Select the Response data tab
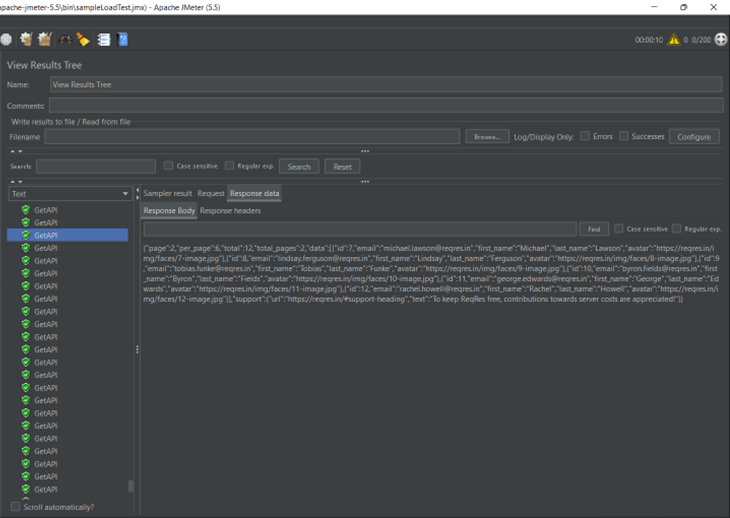Viewport: 730px width, 518px height. point(254,193)
